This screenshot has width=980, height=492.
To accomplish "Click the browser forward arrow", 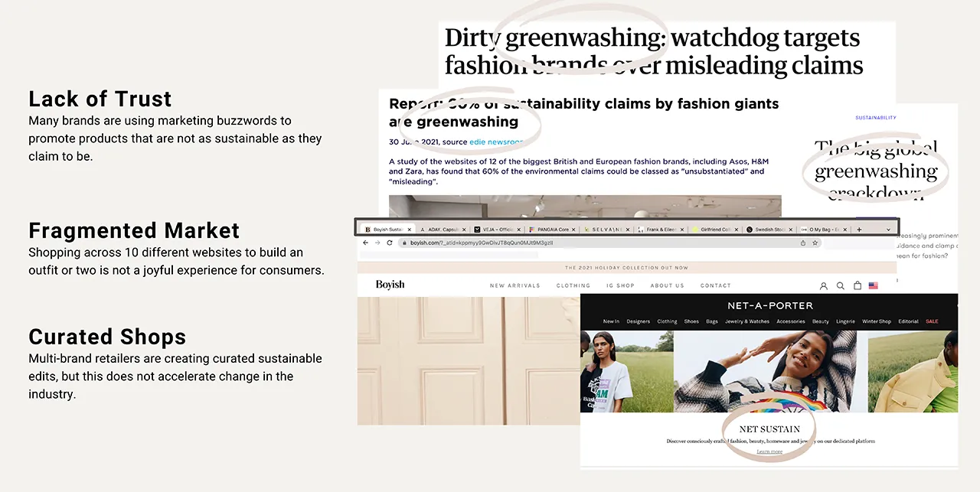I will tap(377, 243).
